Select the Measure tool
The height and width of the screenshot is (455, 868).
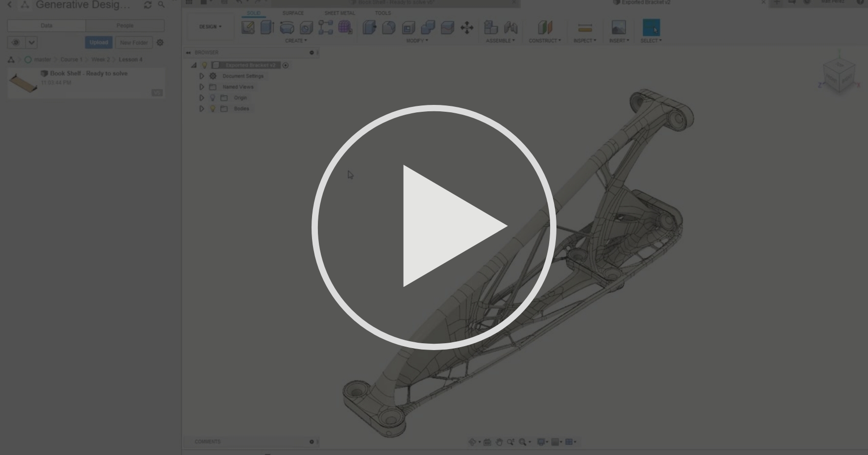585,27
